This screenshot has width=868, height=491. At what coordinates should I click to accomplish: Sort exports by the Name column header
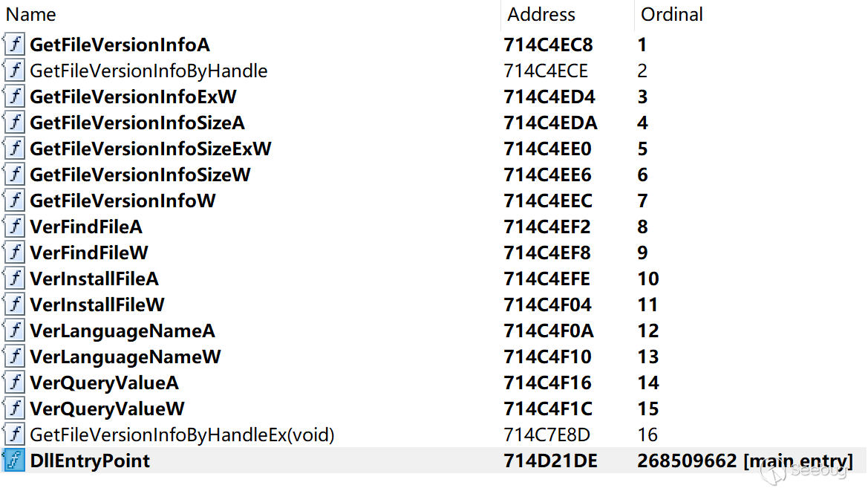pyautogui.click(x=30, y=14)
